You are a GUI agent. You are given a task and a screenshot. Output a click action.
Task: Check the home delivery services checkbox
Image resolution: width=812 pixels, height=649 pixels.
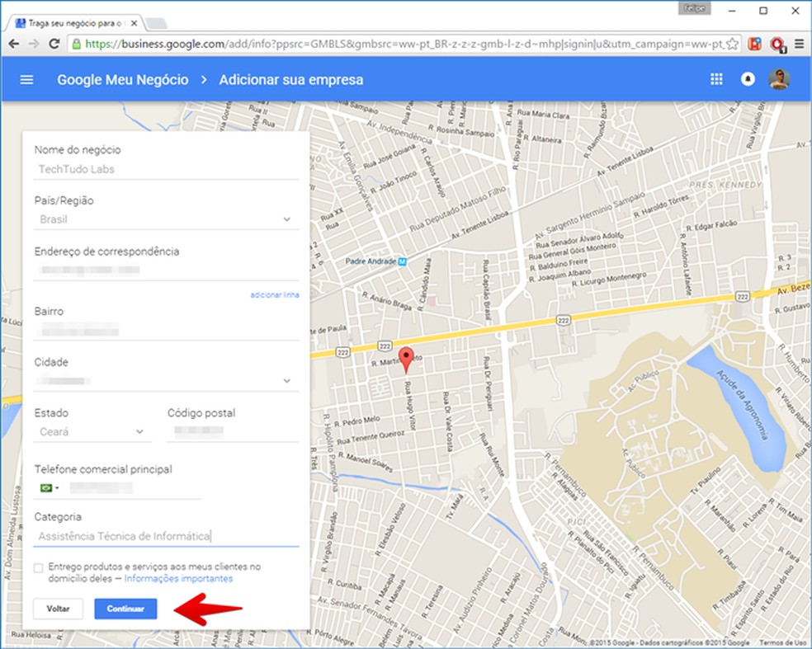tap(38, 568)
